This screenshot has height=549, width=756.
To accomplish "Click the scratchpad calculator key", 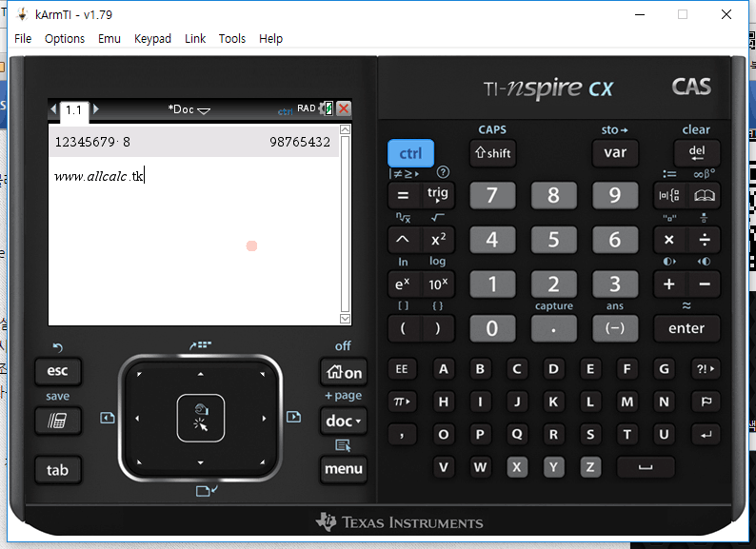I will click(57, 421).
